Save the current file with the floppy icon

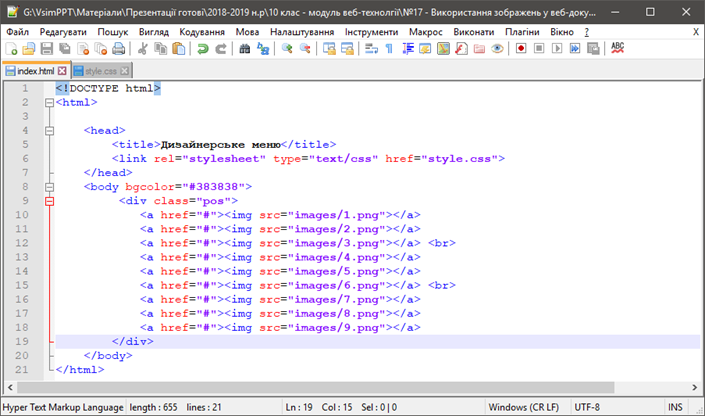[47, 49]
